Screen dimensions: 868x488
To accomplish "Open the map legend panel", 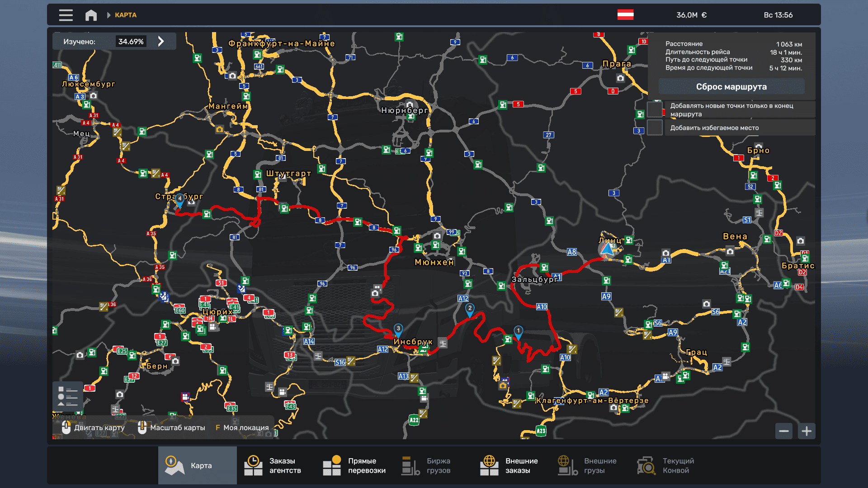I will tap(68, 396).
